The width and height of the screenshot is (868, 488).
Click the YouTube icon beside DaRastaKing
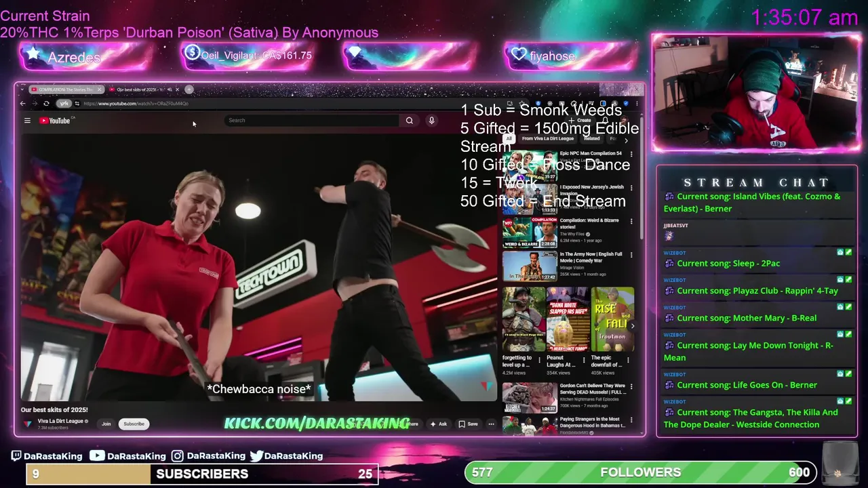pos(97,455)
